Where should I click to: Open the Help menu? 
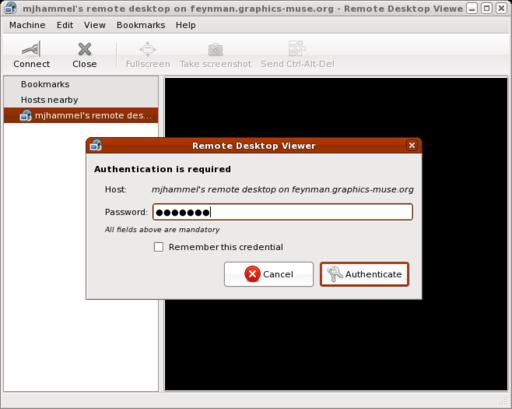(x=186, y=25)
